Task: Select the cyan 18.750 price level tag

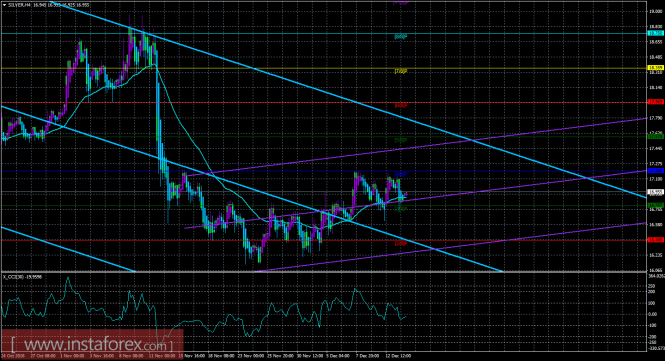Action: click(x=656, y=33)
